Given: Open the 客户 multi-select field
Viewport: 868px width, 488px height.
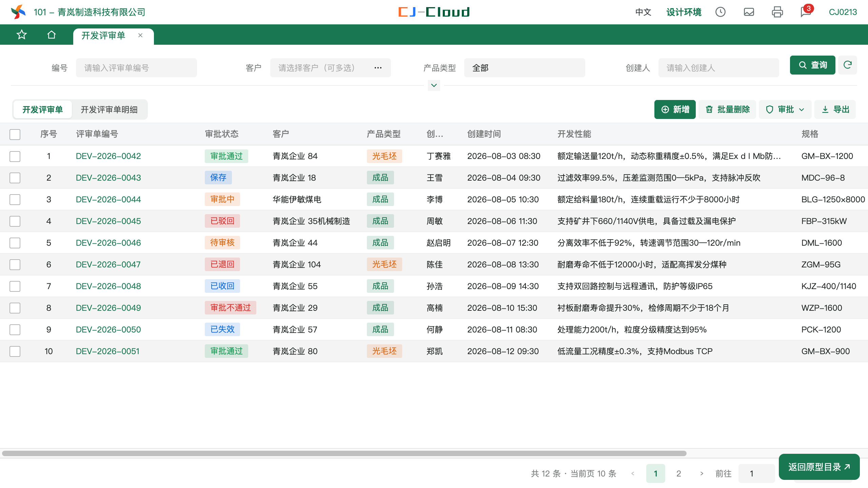Looking at the screenshot, I should [x=330, y=68].
